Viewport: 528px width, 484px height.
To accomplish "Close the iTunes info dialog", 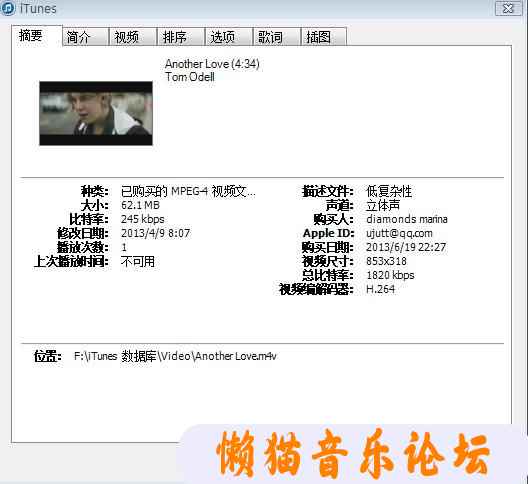I will (x=508, y=8).
